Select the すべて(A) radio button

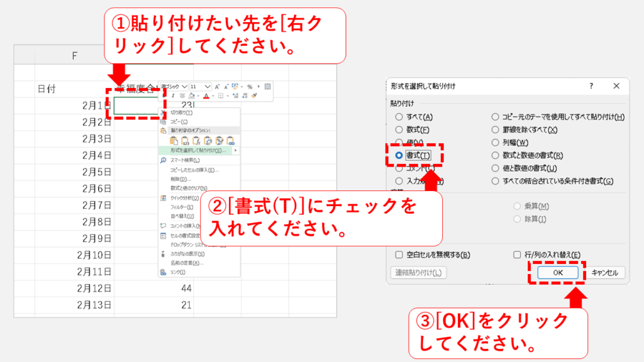399,117
